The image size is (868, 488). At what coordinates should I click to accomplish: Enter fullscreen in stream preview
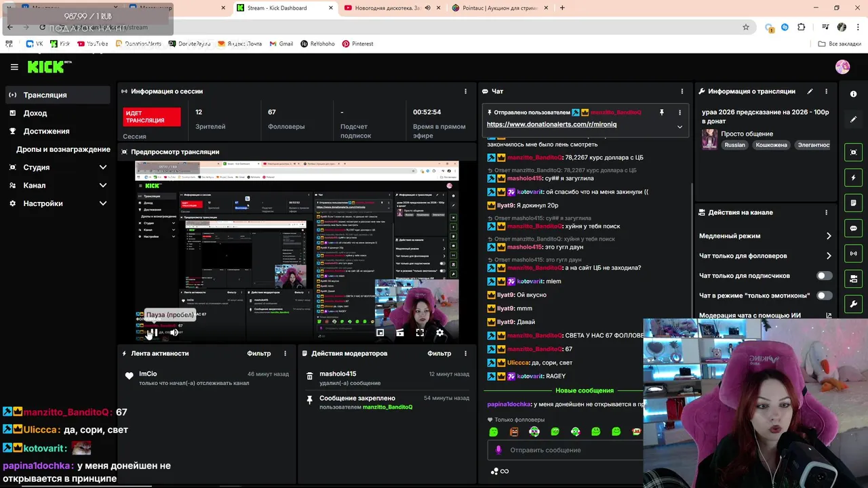click(x=420, y=332)
